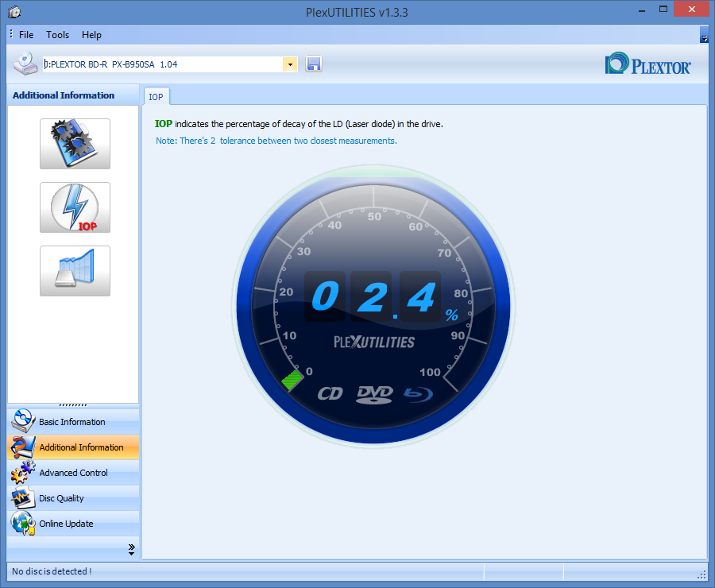Open the drive chart statistics icon

coord(75,271)
